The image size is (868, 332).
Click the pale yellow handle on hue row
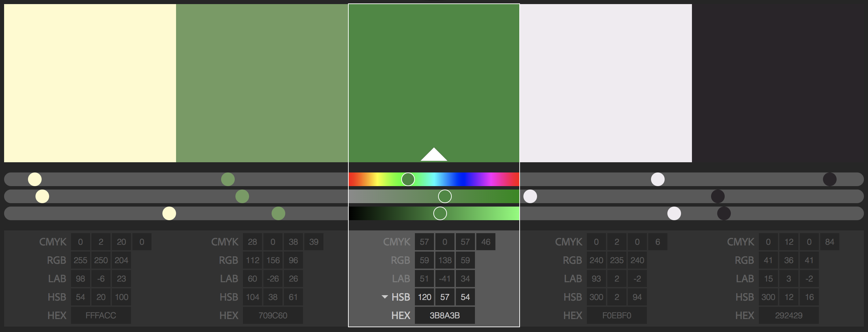point(35,179)
